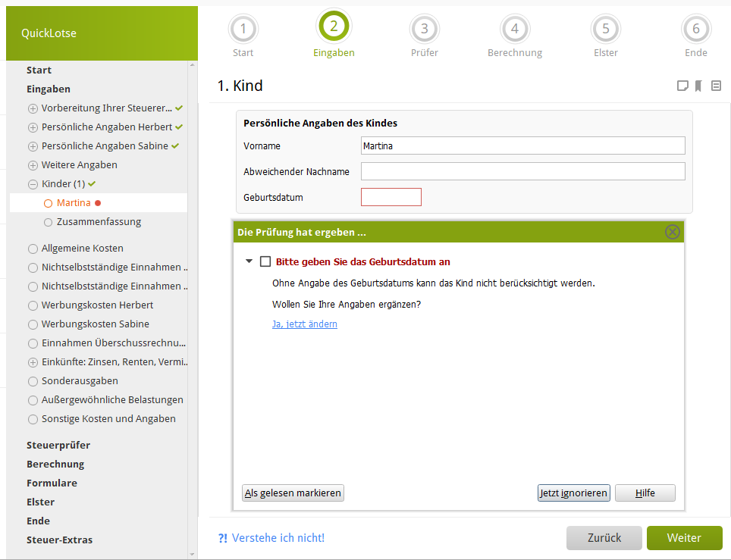Click the 'Ja, jetzt ändern' link

[x=305, y=324]
